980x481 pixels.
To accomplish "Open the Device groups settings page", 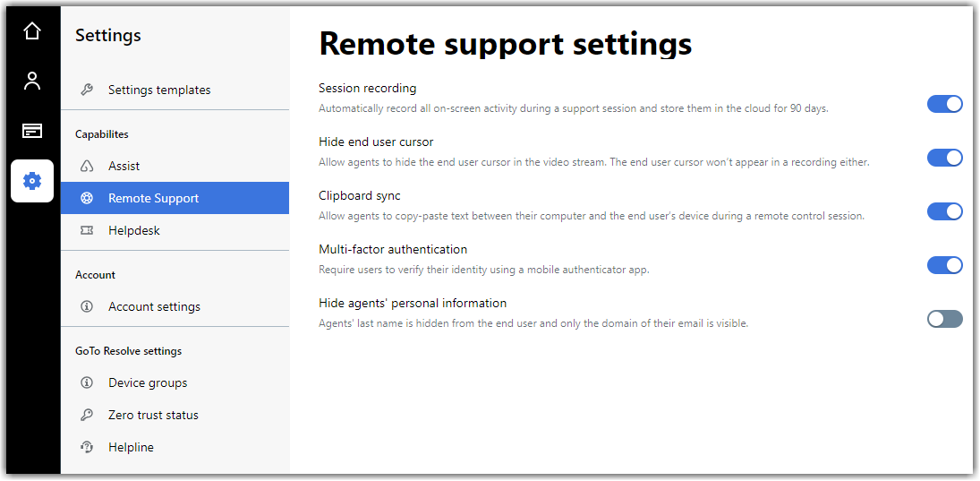I will [175, 382].
